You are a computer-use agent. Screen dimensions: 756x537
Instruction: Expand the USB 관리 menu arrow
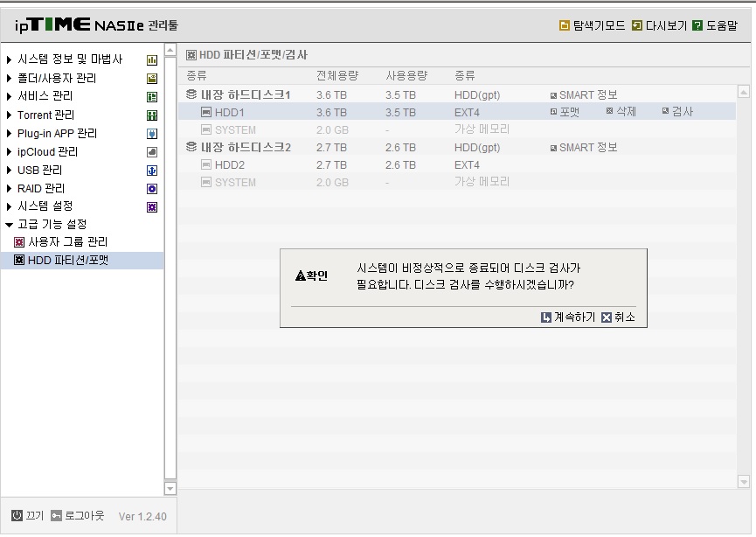pos(9,170)
